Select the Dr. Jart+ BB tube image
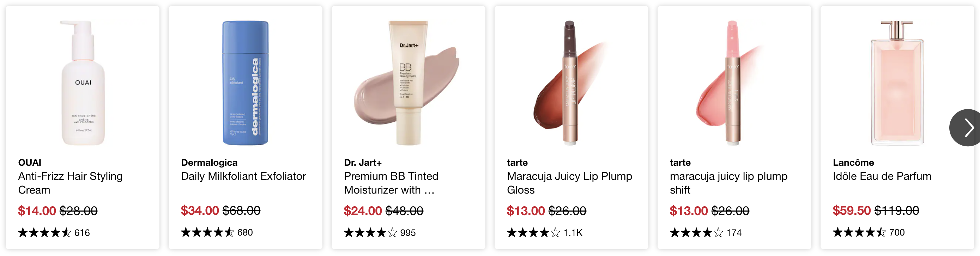Image resolution: width=980 pixels, height=256 pixels. (408, 83)
